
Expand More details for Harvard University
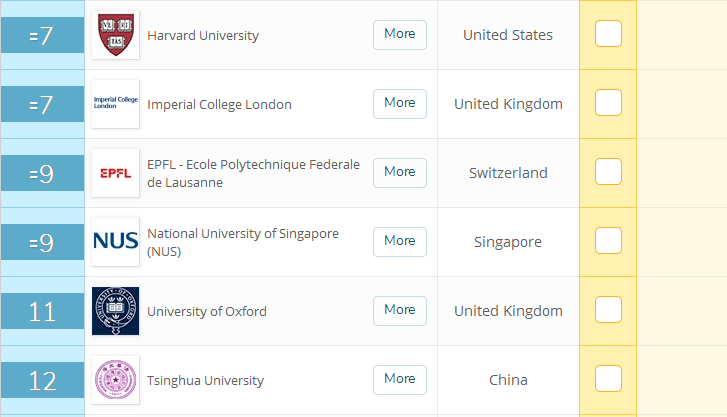[x=400, y=34]
